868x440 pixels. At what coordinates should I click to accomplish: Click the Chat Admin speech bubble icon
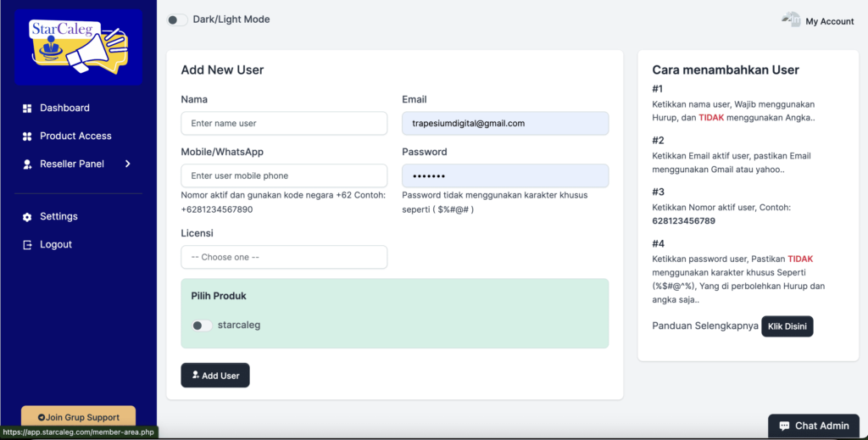tap(784, 426)
